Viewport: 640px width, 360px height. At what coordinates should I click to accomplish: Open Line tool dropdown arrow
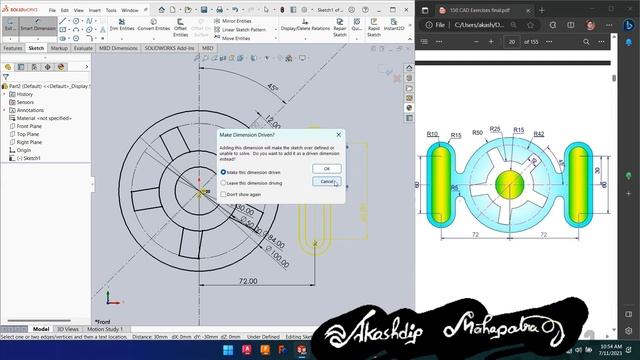pos(69,21)
